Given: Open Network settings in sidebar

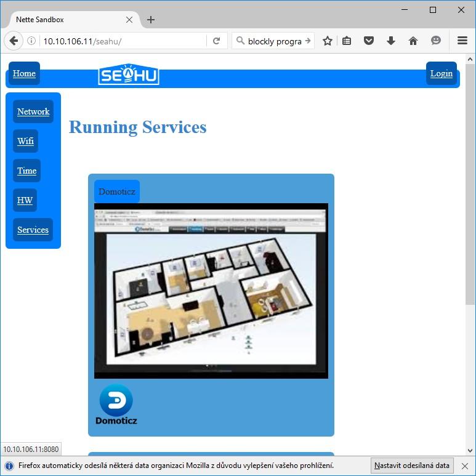Looking at the screenshot, I should point(33,111).
